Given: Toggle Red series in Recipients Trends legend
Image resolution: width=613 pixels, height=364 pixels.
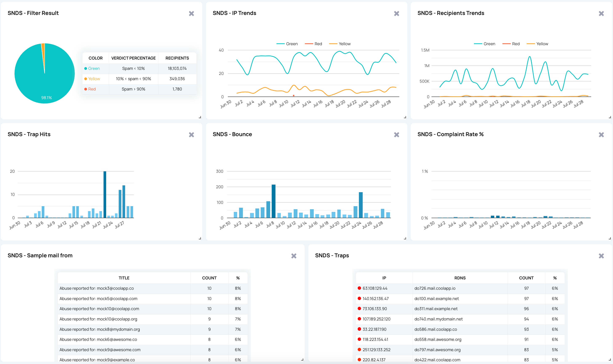Looking at the screenshot, I should (x=511, y=44).
